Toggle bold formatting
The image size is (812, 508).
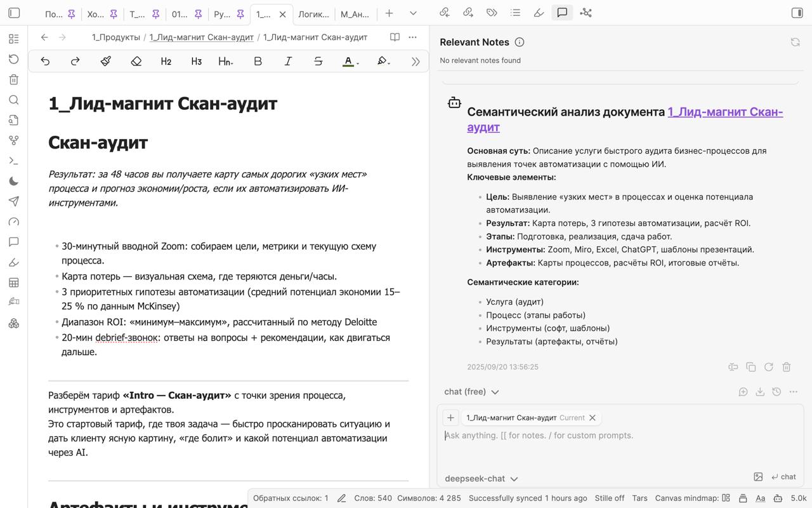click(x=258, y=61)
